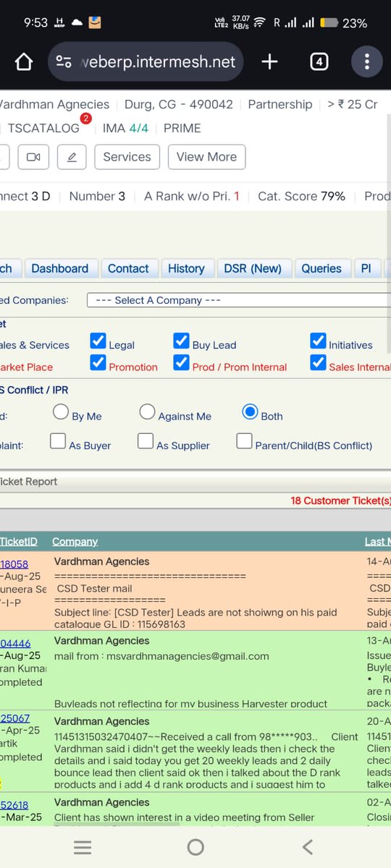Sort by the Company column header
This screenshot has height=868, width=391.
point(75,541)
